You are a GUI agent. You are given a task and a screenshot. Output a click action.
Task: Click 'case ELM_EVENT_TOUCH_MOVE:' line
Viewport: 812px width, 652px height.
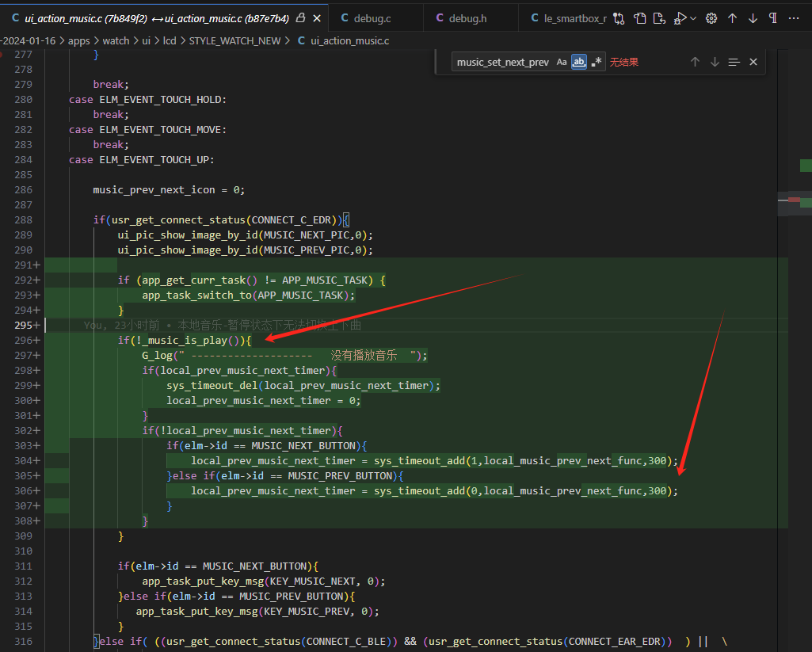point(147,129)
